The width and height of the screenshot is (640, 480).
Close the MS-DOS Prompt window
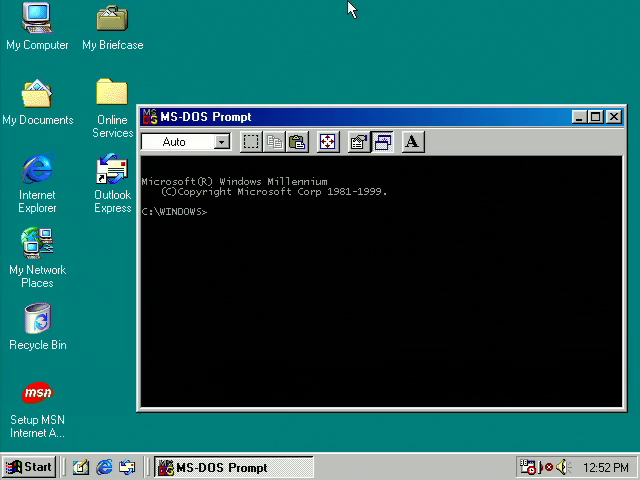613,117
